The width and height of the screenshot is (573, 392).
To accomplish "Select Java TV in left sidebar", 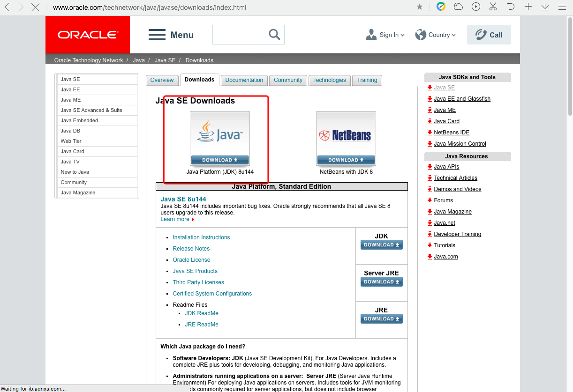I will 97,162.
